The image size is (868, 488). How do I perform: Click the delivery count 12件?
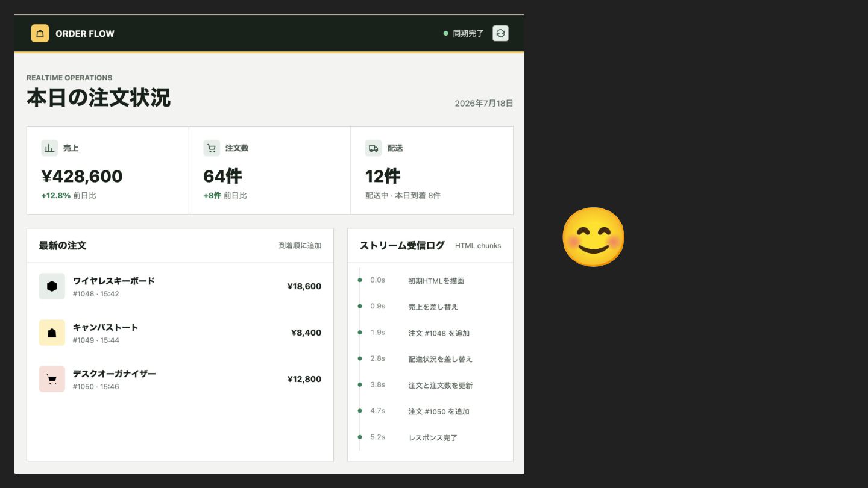tap(383, 177)
